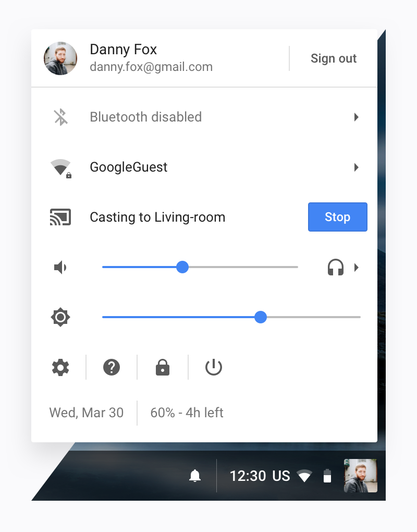Sign out of Danny Fox account
The image size is (417, 532).
(333, 58)
